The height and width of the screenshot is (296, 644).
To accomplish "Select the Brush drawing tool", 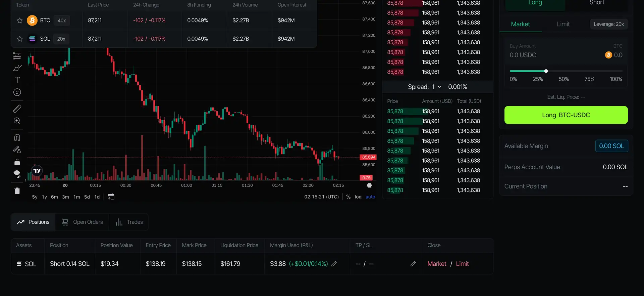I will point(17,68).
